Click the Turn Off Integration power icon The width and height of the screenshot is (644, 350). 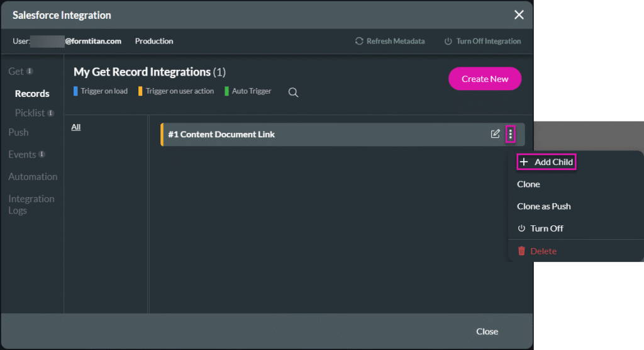pyautogui.click(x=448, y=41)
